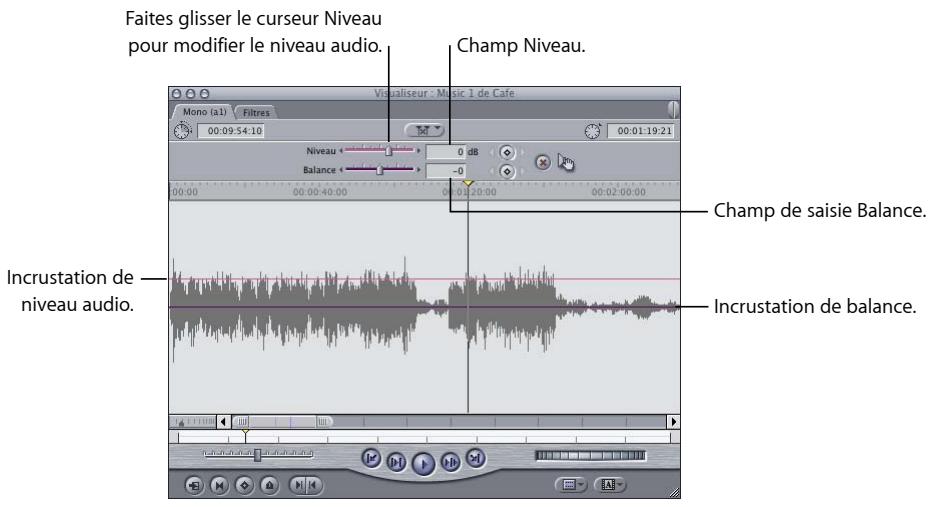Click the clip duration clock icon
Viewport: 932px width, 507px height.
click(182, 130)
